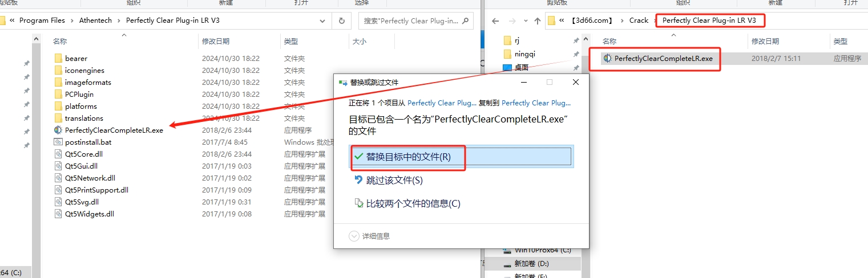Screen dimensions: 868x278
Task: Expand chevron between Program Files and Athentech
Action: click(x=72, y=21)
